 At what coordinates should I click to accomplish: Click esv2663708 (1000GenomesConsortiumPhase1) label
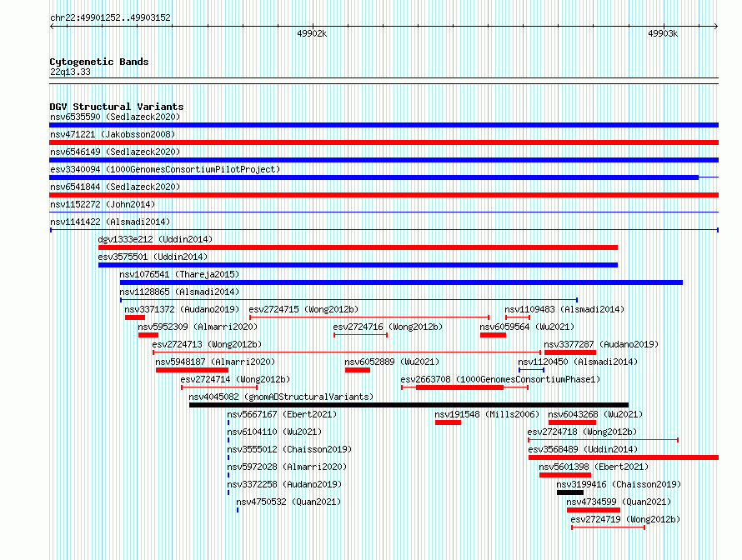[x=500, y=379]
